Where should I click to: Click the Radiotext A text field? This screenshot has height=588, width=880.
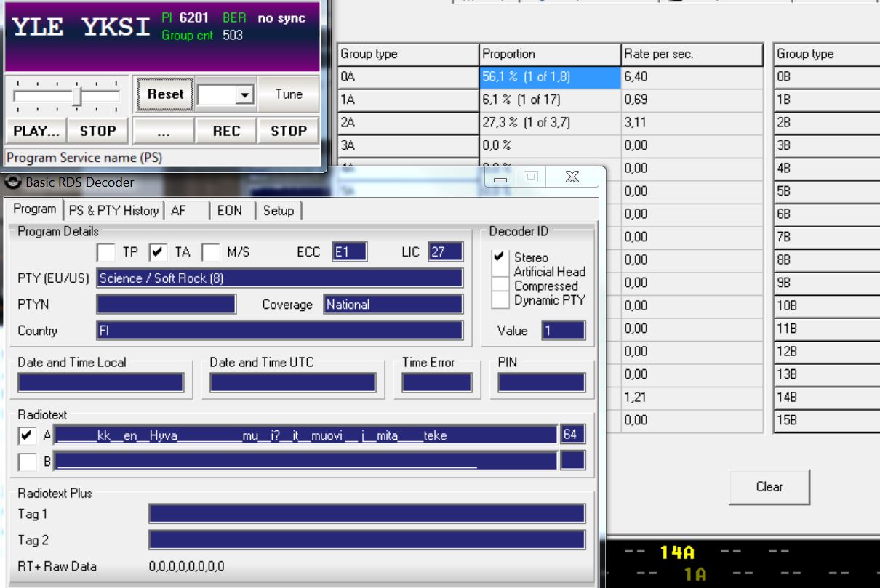pos(305,435)
